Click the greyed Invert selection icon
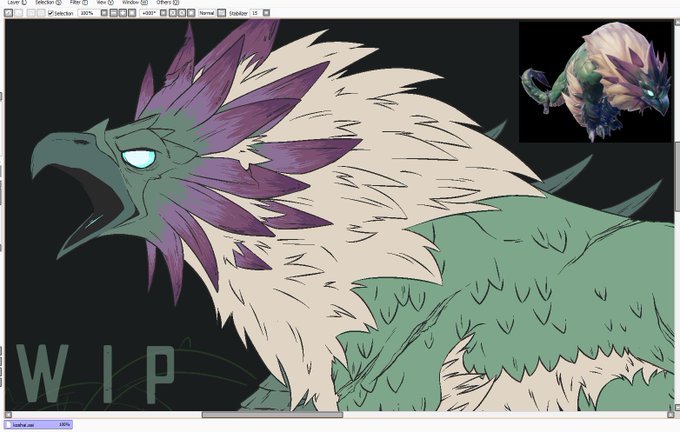680x432 pixels. pyautogui.click(x=41, y=13)
